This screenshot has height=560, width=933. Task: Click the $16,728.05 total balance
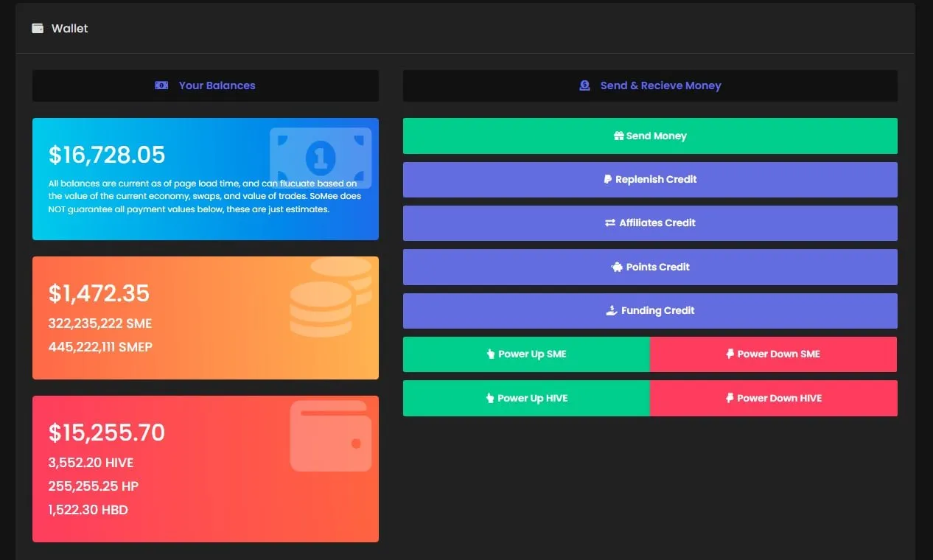[107, 155]
